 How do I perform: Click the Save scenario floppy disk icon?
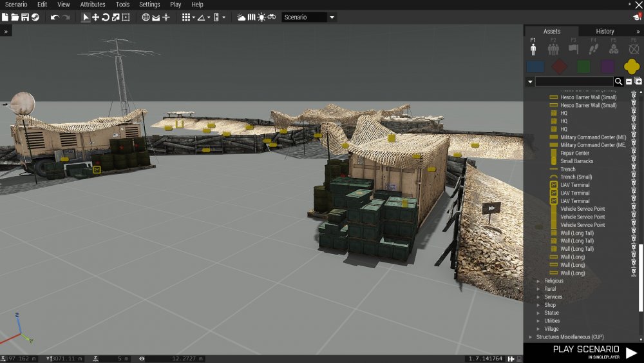24,17
